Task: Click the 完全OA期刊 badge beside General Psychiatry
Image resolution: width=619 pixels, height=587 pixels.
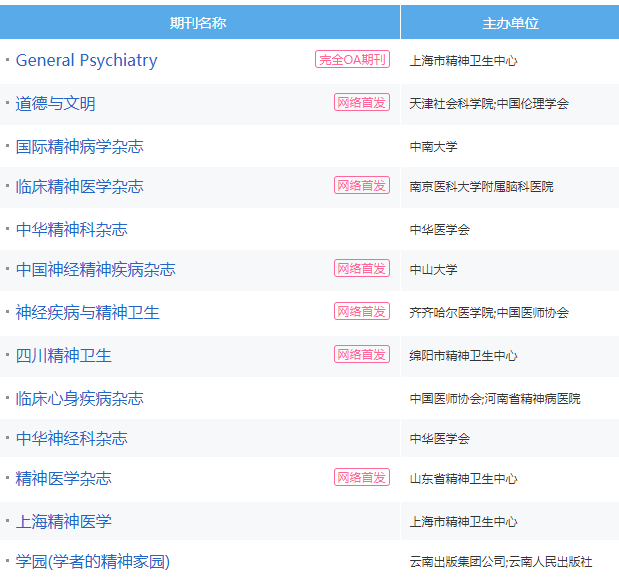Action: point(352,59)
